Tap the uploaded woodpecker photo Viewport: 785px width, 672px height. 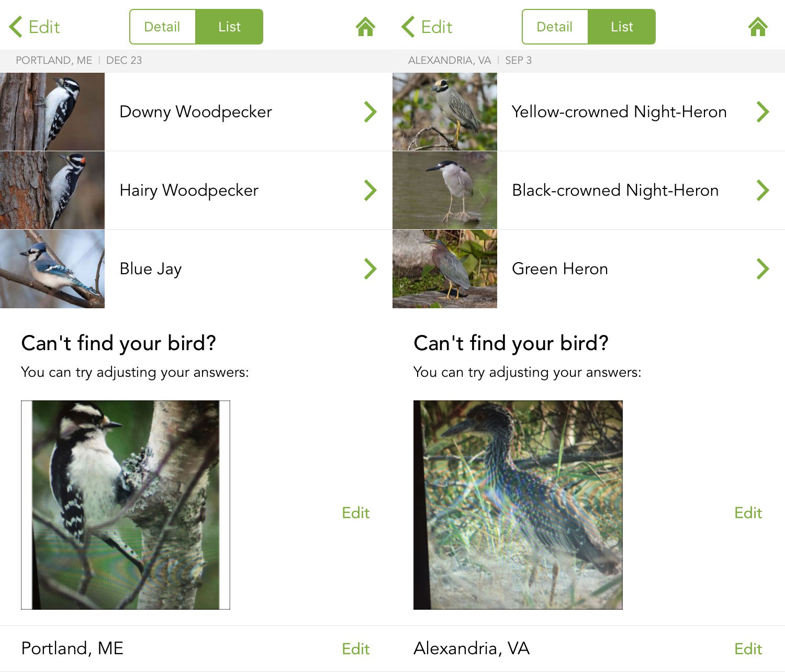point(126,505)
